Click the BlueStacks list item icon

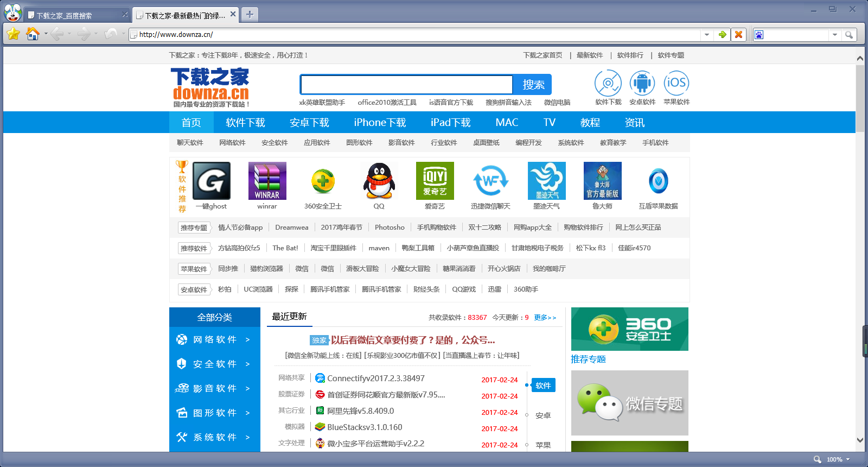320,427
